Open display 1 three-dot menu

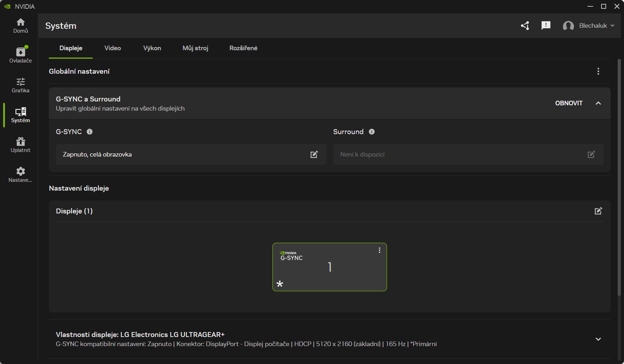[x=379, y=250]
